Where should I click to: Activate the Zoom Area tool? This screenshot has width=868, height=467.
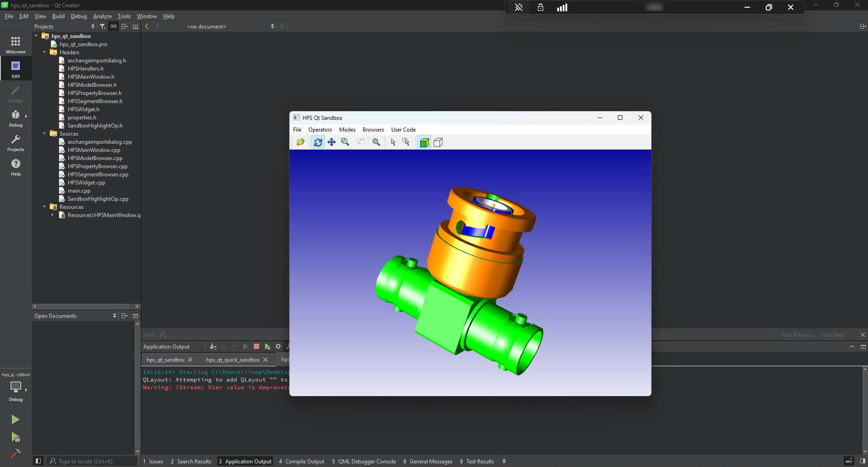pyautogui.click(x=345, y=142)
